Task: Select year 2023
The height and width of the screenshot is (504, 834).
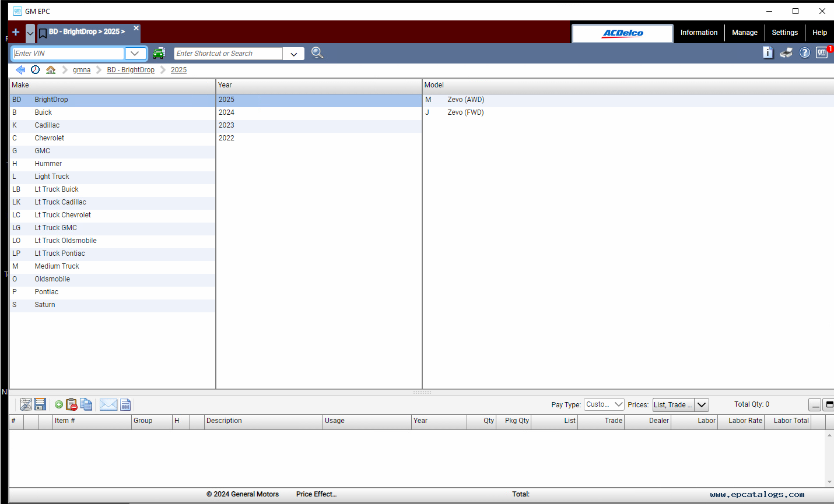Action: coord(319,125)
